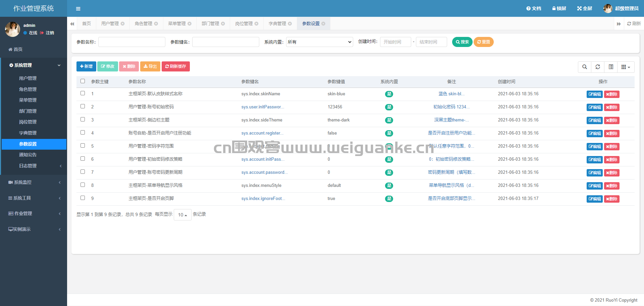The width and height of the screenshot is (644, 306).
Task: Open the 文档 help link in header
Action: (x=534, y=8)
